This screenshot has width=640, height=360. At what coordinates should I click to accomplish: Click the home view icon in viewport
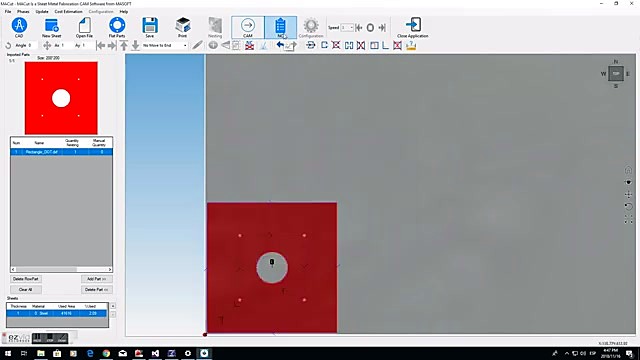[x=628, y=170]
